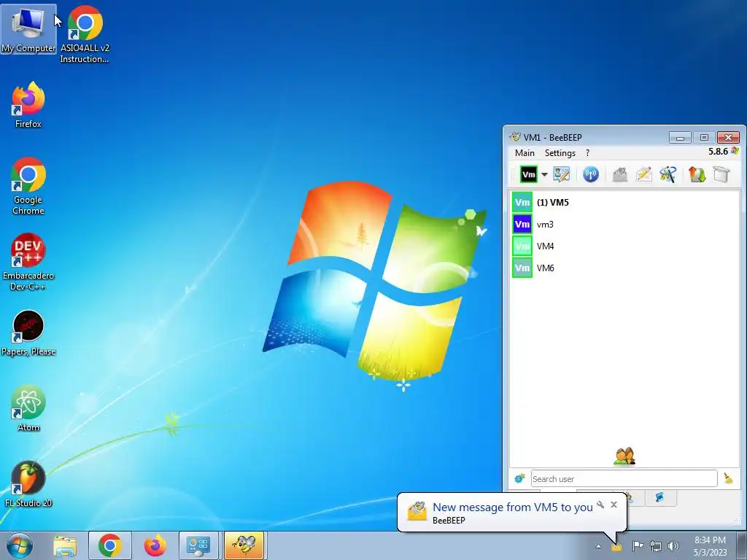Screen dimensions: 747x560
Task: Select ASIO4ALL v2 Instruction desktop shortcut
Action: pos(85,34)
